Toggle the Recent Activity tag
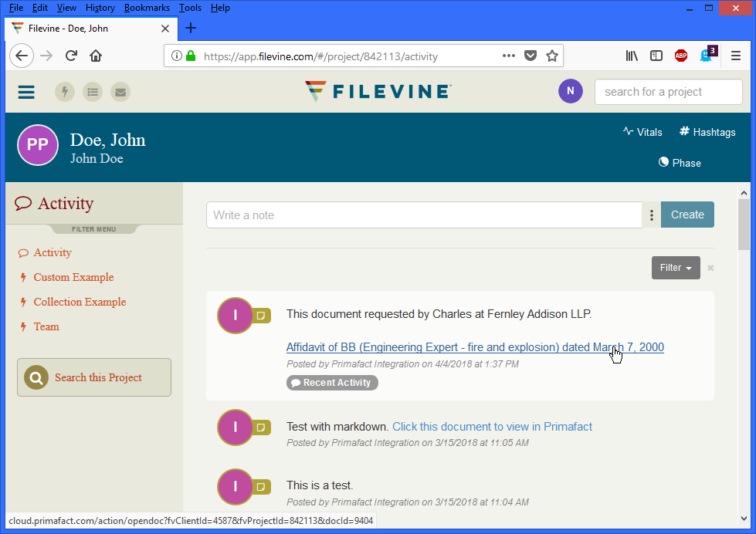This screenshot has width=756, height=534. click(x=332, y=382)
